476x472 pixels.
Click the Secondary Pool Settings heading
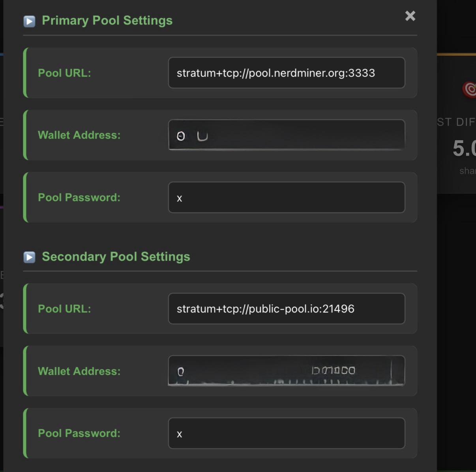(x=116, y=257)
